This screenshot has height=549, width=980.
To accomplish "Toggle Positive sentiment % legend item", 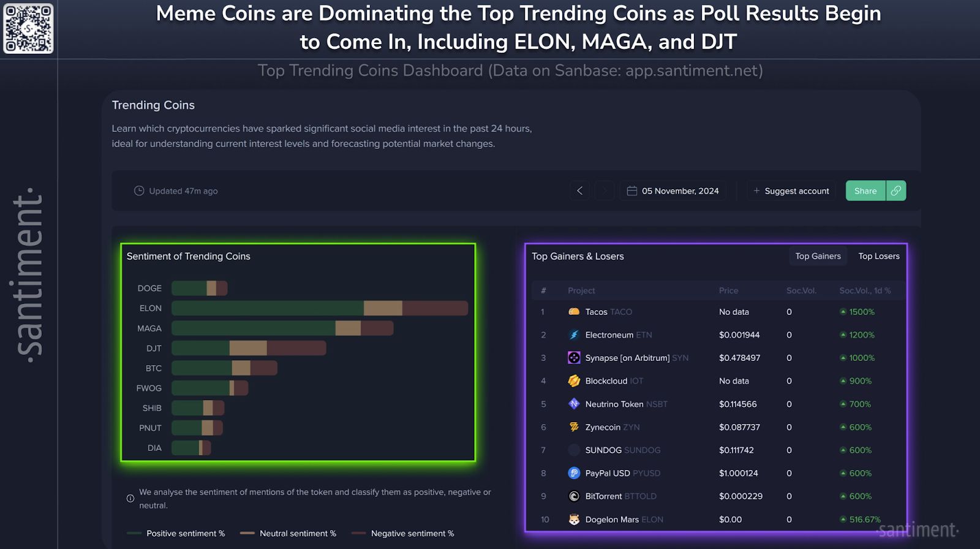I will pyautogui.click(x=176, y=534).
